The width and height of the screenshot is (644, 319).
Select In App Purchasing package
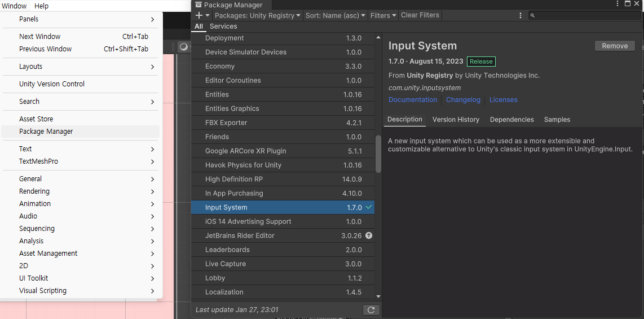(x=283, y=193)
